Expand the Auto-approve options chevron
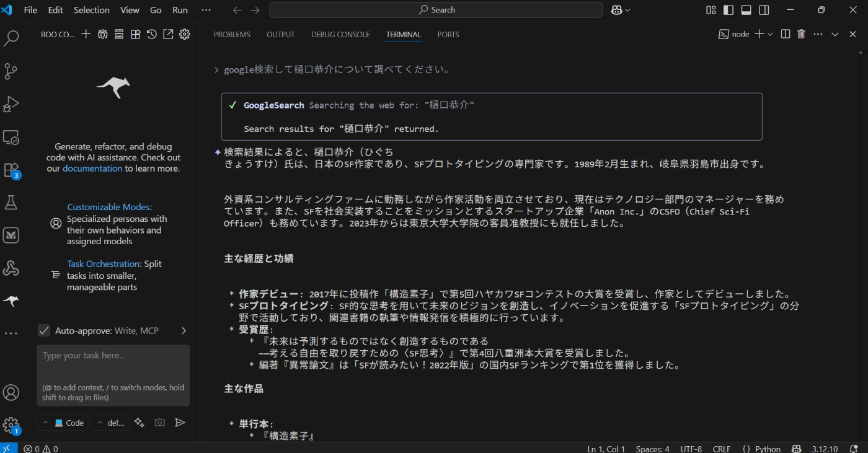Screen dimensions: 868x453 click(184, 331)
